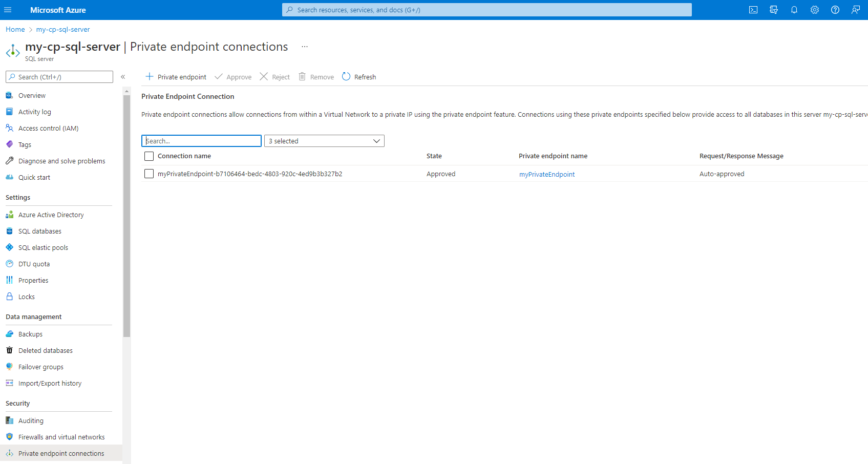The height and width of the screenshot is (464, 868).
Task: Click the SQL server resource icon
Action: pyautogui.click(x=13, y=51)
